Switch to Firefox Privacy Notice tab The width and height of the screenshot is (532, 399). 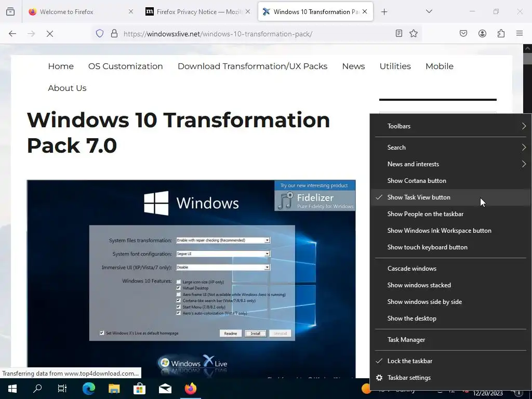[x=198, y=11]
